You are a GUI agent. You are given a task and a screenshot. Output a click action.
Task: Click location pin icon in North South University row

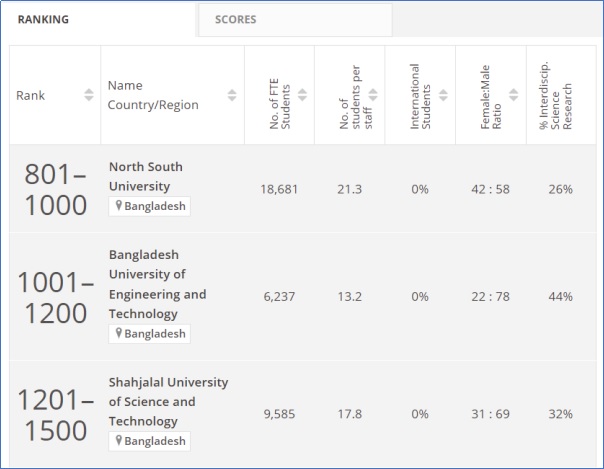pos(119,206)
